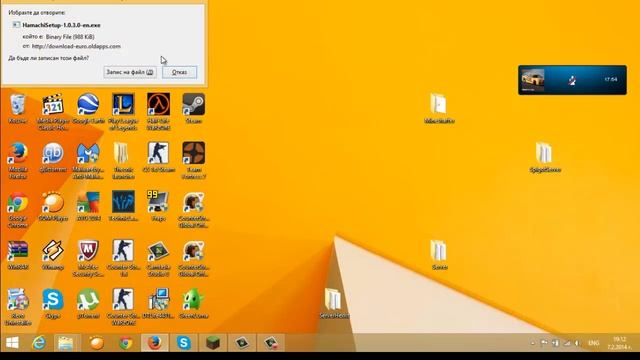The width and height of the screenshot is (640, 360).
Task: Click the download-euro.oldapps.com source URL text
Action: [x=76, y=46]
